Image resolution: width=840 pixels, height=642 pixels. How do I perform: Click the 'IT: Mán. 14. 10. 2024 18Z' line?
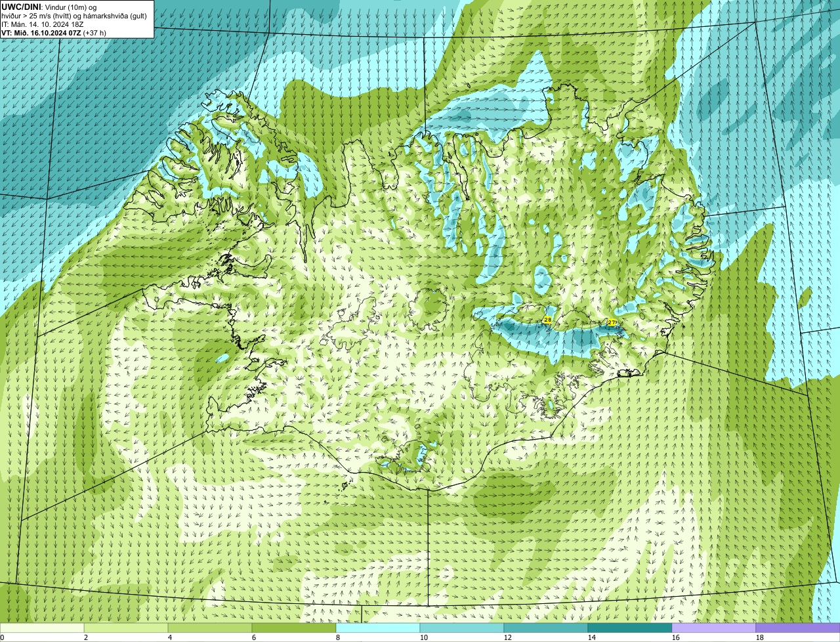click(x=43, y=24)
